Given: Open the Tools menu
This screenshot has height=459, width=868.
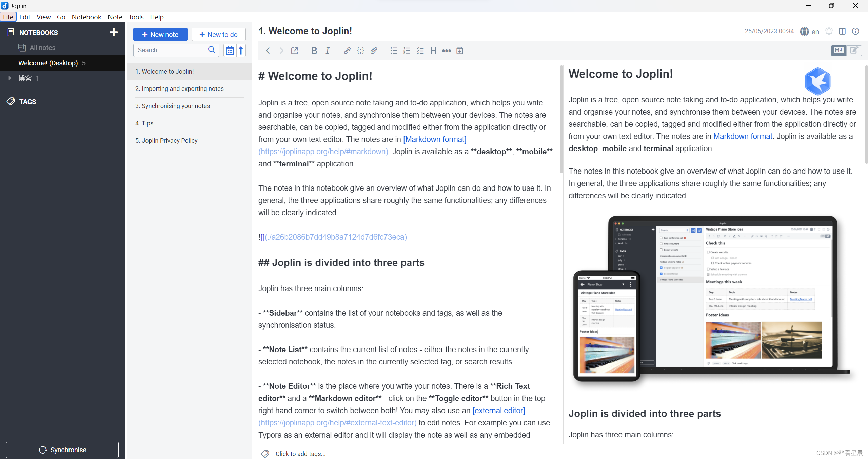Looking at the screenshot, I should 136,17.
